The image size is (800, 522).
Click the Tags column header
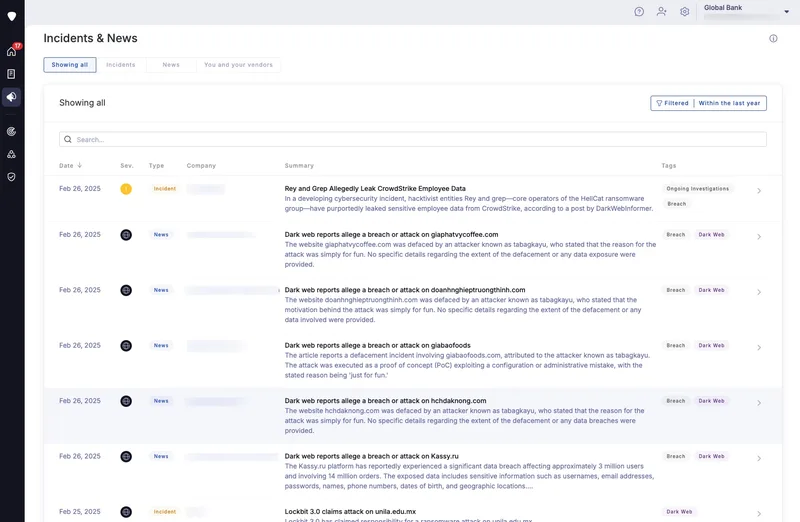[668, 166]
